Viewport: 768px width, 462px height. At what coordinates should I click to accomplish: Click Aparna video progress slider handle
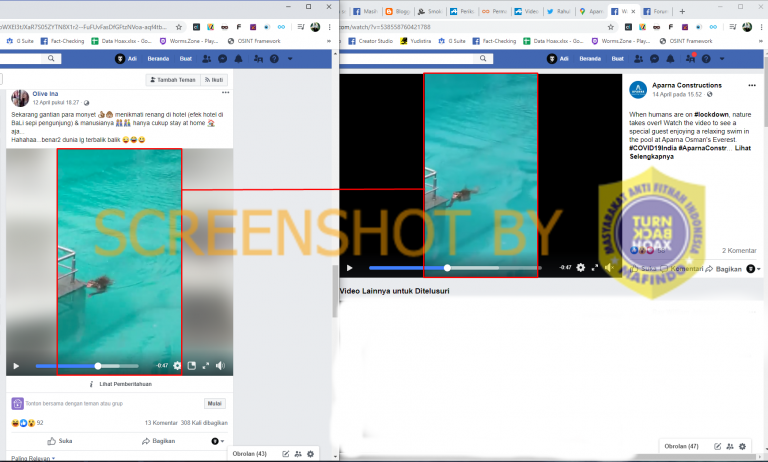(x=447, y=267)
